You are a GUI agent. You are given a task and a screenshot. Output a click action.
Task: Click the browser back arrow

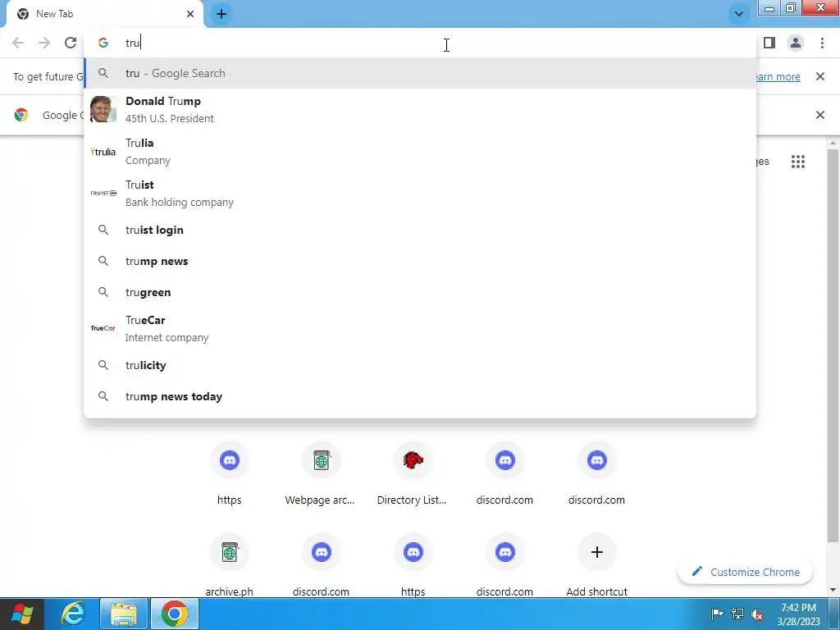click(x=18, y=43)
